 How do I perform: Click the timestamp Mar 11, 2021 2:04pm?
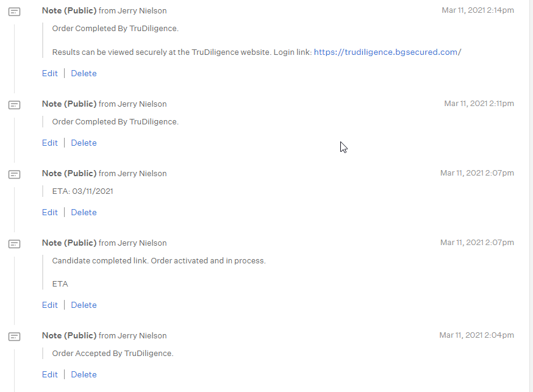pos(476,335)
